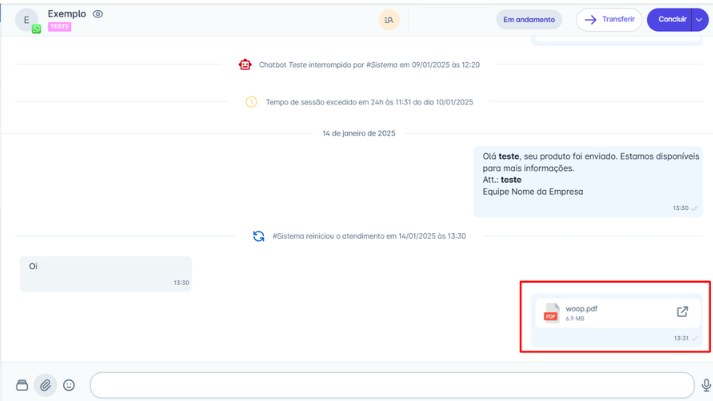This screenshot has width=713, height=401.
Task: Open woop.pdf in external window
Action: click(682, 312)
